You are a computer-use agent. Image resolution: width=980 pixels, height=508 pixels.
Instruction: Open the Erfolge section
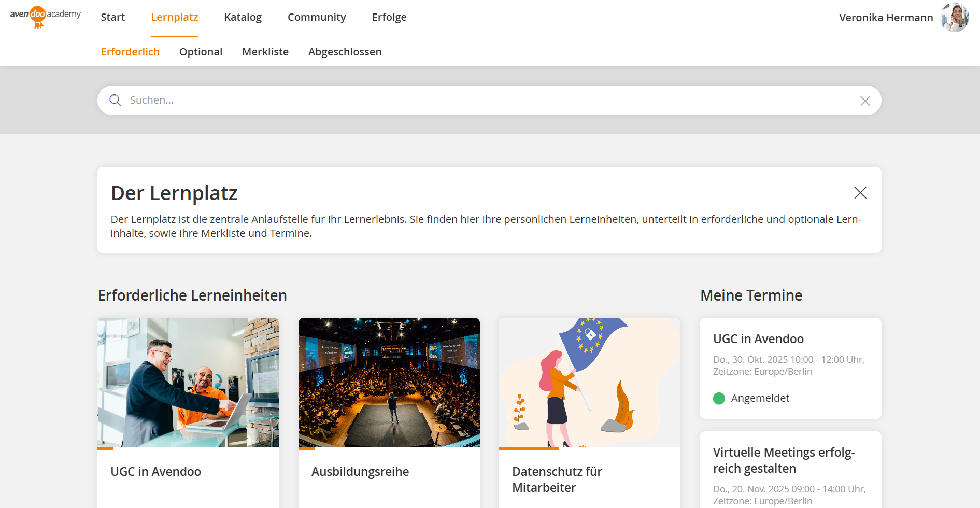pyautogui.click(x=389, y=17)
